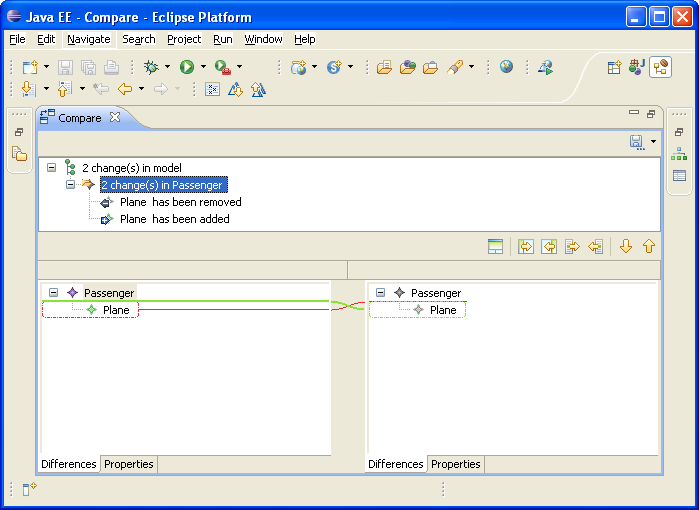
Task: Click the Ignore White Space toolbar icon
Action: [213, 89]
